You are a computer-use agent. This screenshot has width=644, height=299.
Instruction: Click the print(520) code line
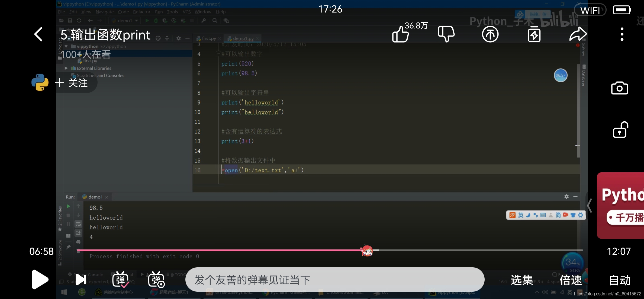click(x=237, y=64)
